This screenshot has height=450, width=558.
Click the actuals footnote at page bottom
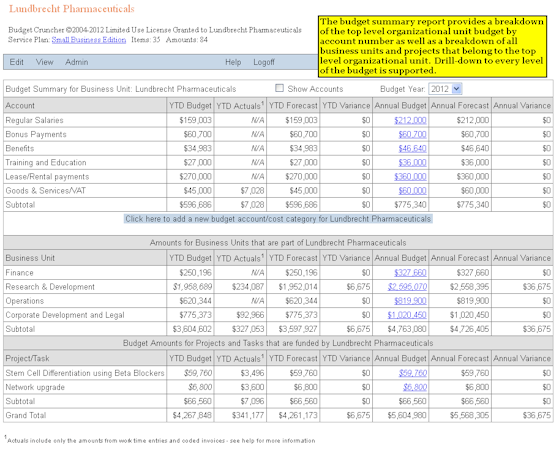[160, 440]
